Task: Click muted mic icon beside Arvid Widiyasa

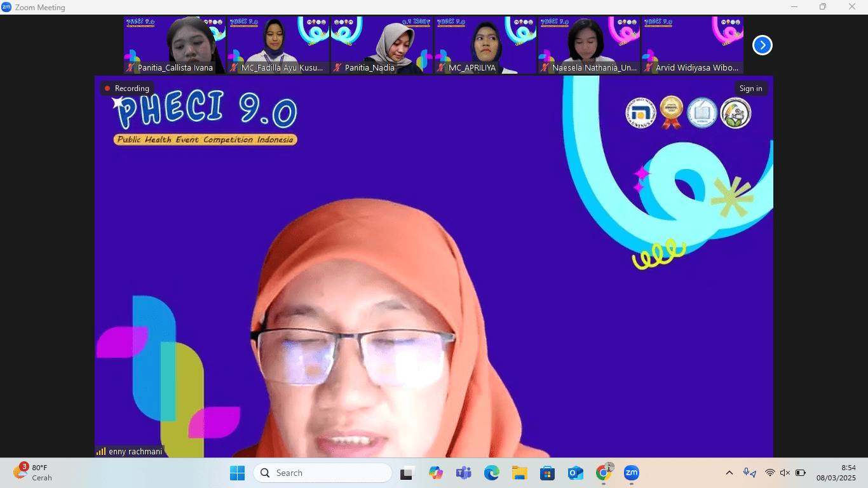Action: click(x=648, y=67)
